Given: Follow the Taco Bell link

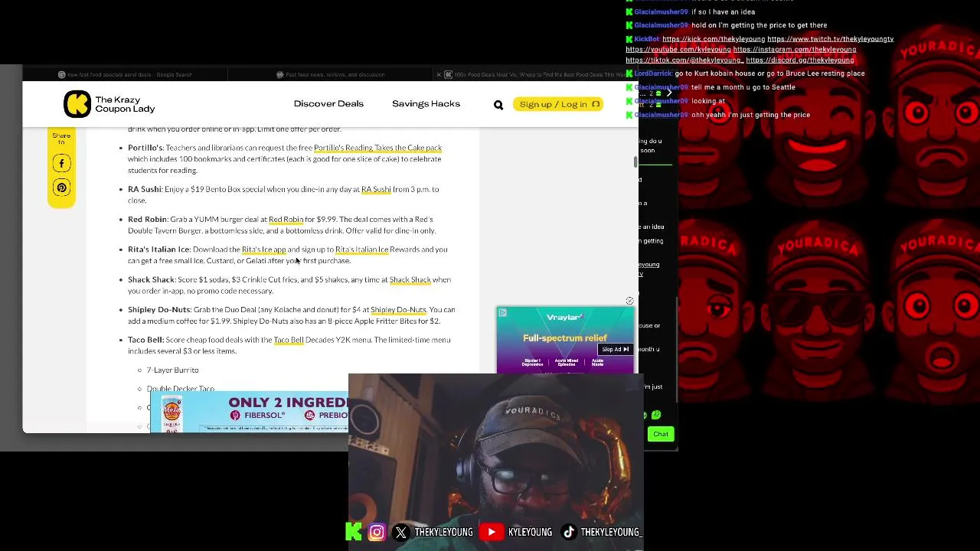Looking at the screenshot, I should coord(289,340).
